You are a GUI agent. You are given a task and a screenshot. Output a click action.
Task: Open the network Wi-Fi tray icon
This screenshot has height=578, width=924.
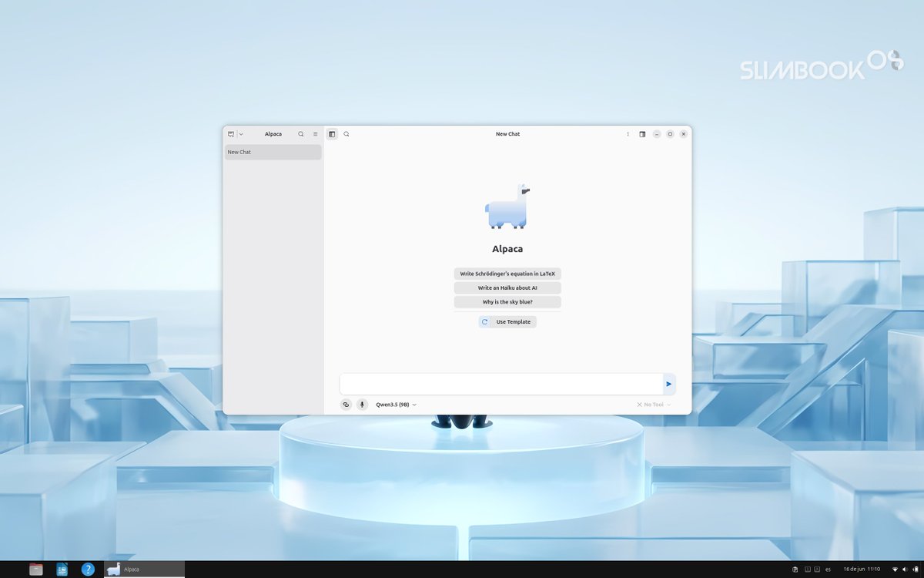[894, 570]
